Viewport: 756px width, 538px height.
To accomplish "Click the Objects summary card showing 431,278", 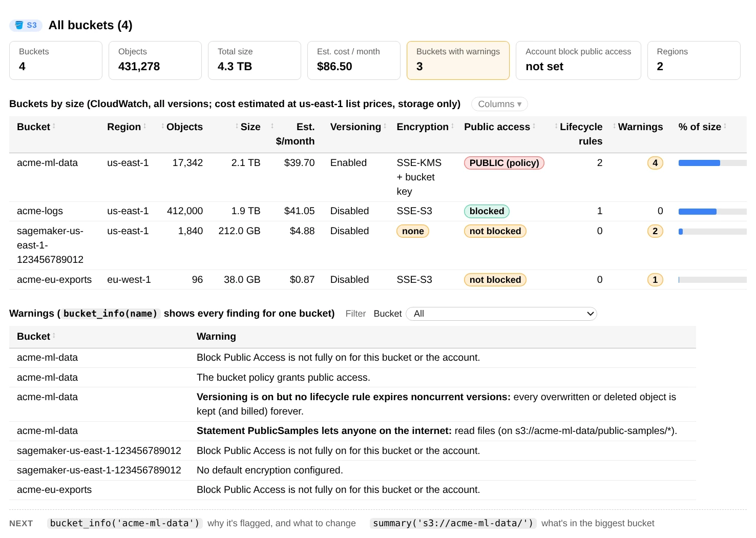I will tap(155, 60).
